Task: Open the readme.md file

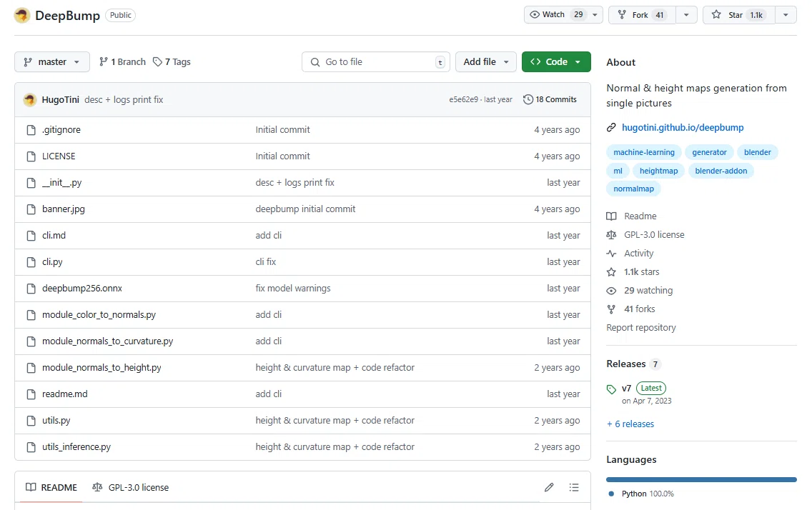Action: (65, 394)
